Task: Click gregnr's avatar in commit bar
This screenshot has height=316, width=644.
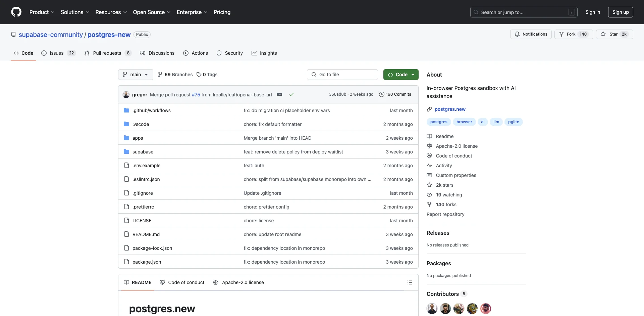Action: point(126,95)
